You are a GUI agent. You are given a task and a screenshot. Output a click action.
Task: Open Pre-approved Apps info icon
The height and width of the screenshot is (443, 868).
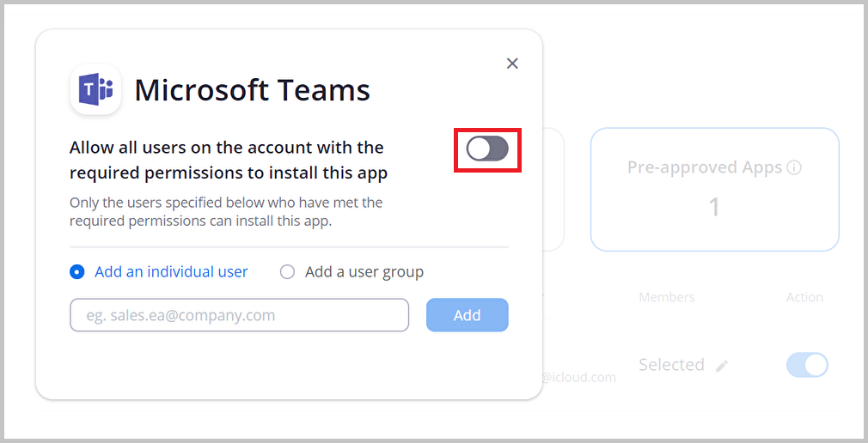794,167
